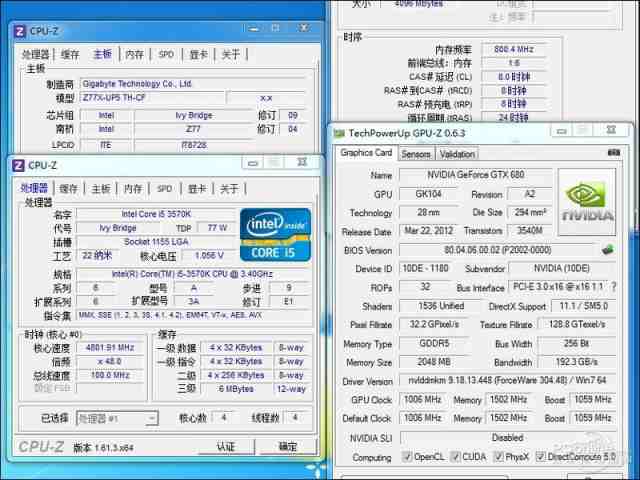Image resolution: width=640 pixels, height=480 pixels.
Task: Click the BIOS save chip icon in GPU-Z
Action: pyautogui.click(x=608, y=249)
